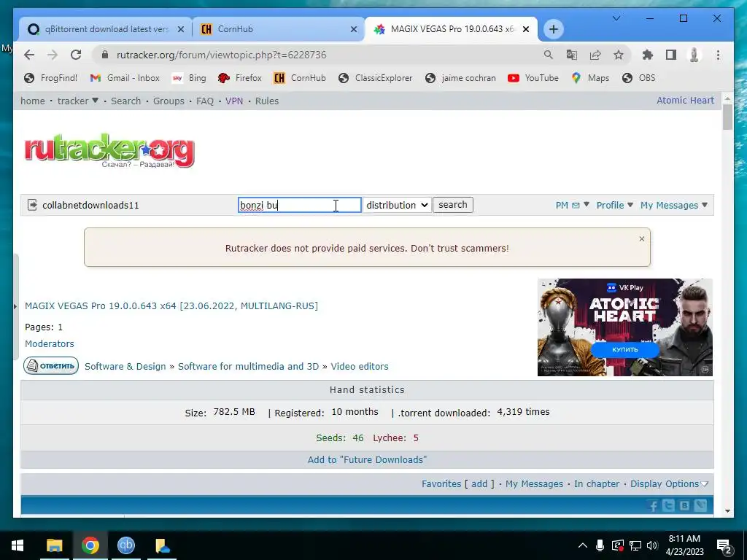This screenshot has width=747, height=560.
Task: Click the browser forward arrow
Action: (x=53, y=55)
